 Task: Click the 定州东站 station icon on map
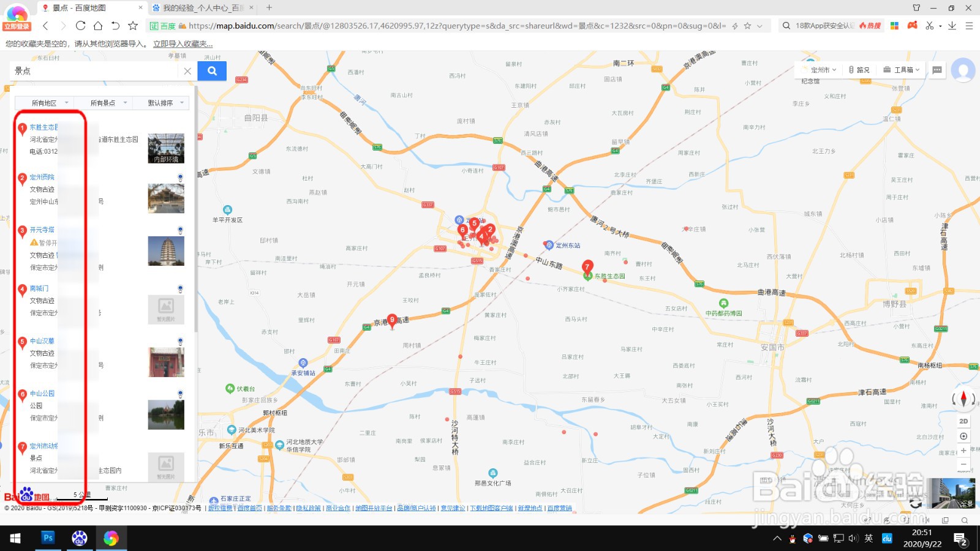tap(549, 245)
